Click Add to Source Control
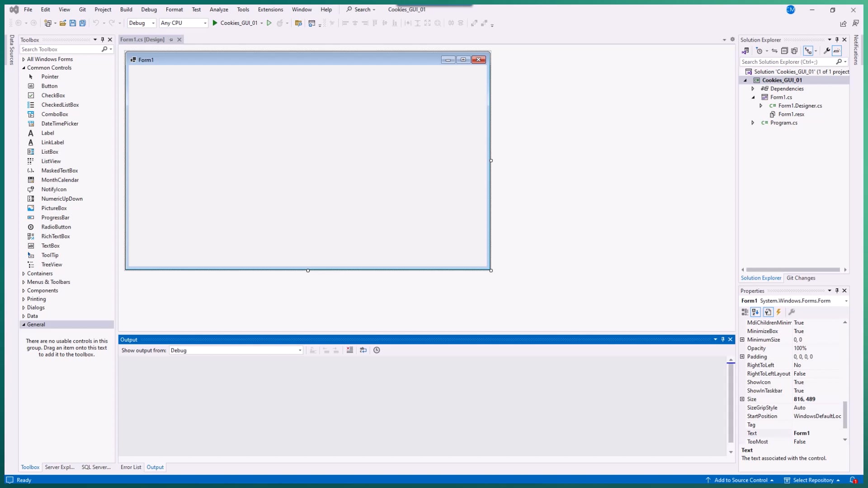 (x=741, y=480)
